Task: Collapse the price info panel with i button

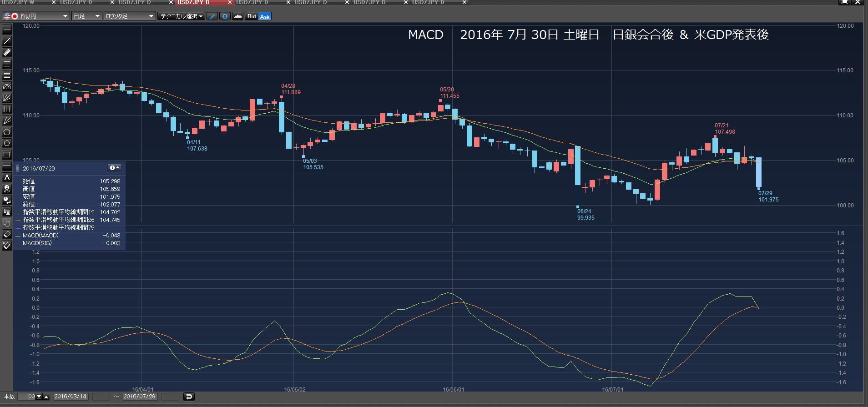Action: click(x=114, y=168)
